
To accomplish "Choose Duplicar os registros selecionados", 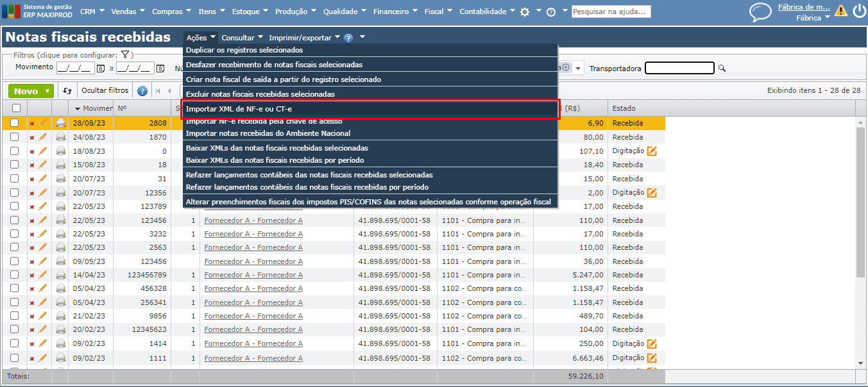I will click(x=244, y=50).
